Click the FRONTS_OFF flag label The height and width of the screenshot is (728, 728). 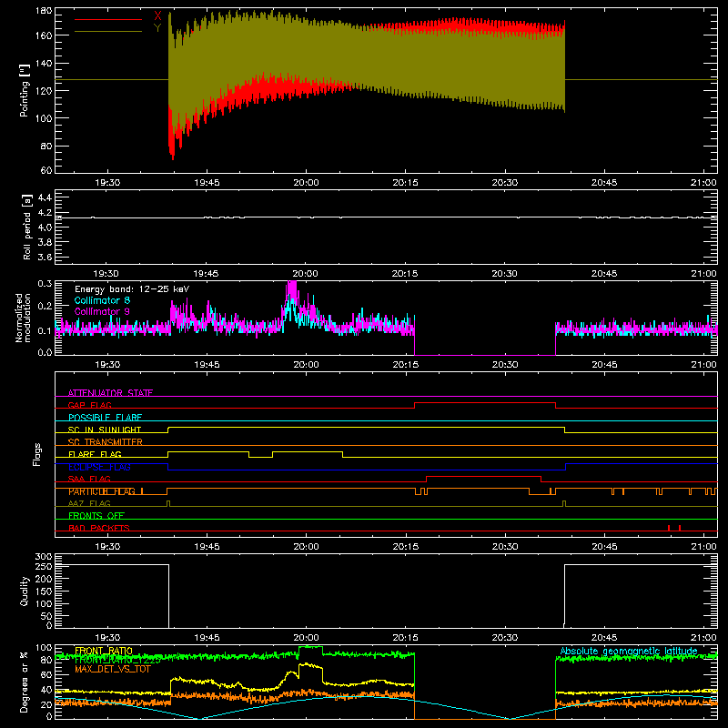(96, 516)
